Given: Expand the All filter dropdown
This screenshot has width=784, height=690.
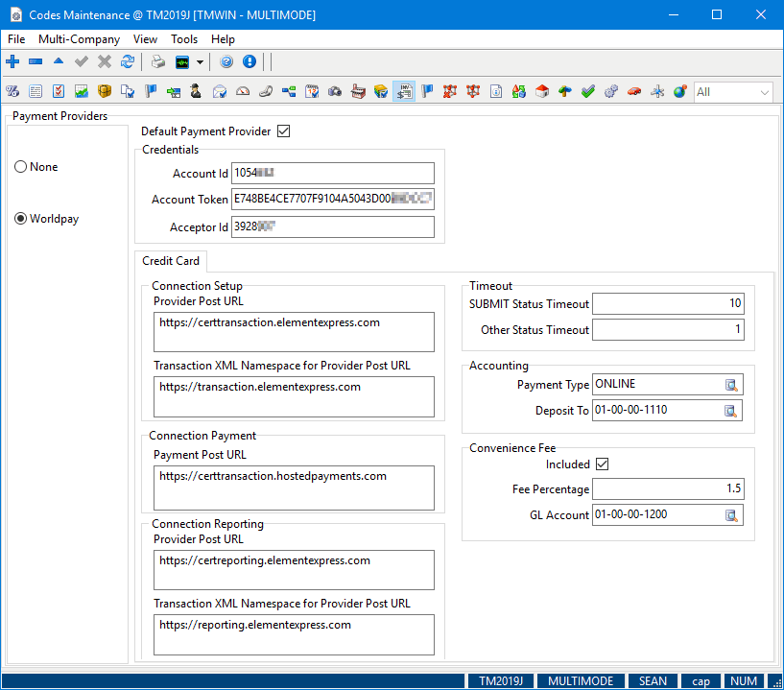Looking at the screenshot, I should [x=765, y=92].
